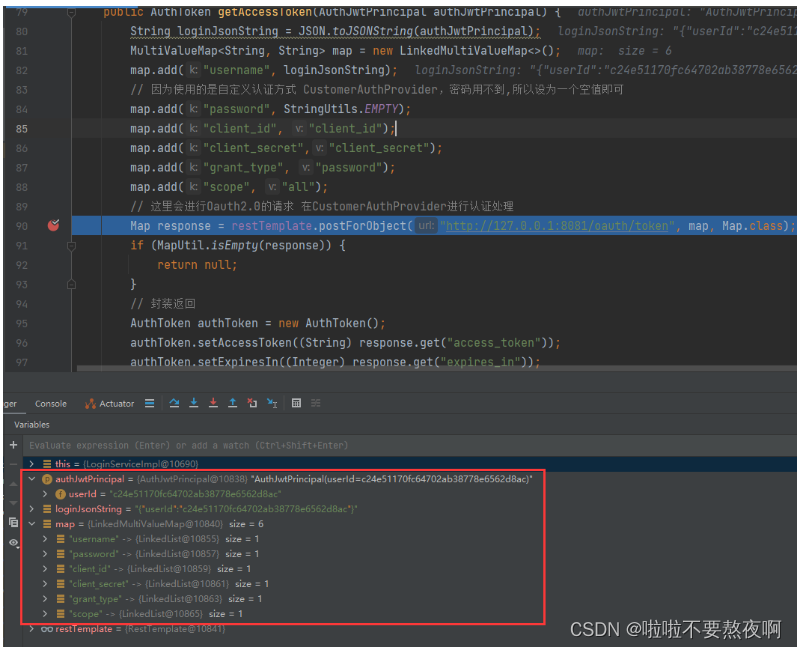The width and height of the screenshot is (798, 650).
Task: Expand the "scope" map entry
Action: 45,614
